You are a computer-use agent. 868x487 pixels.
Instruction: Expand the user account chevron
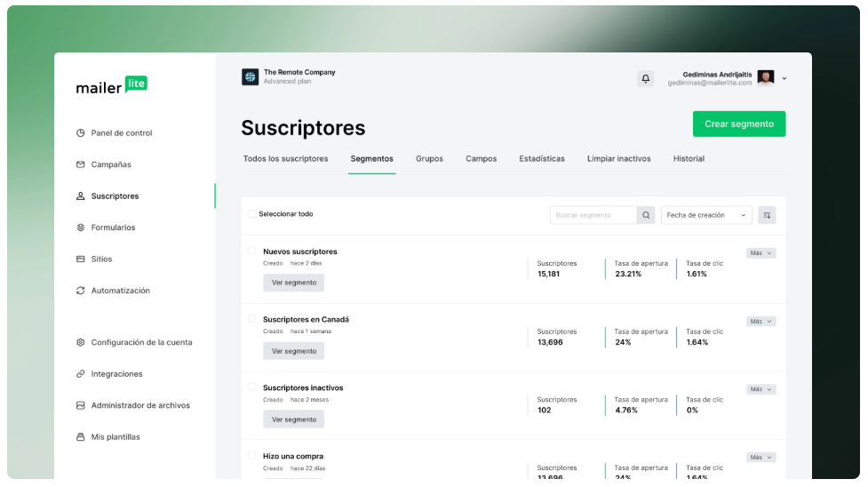tap(784, 78)
